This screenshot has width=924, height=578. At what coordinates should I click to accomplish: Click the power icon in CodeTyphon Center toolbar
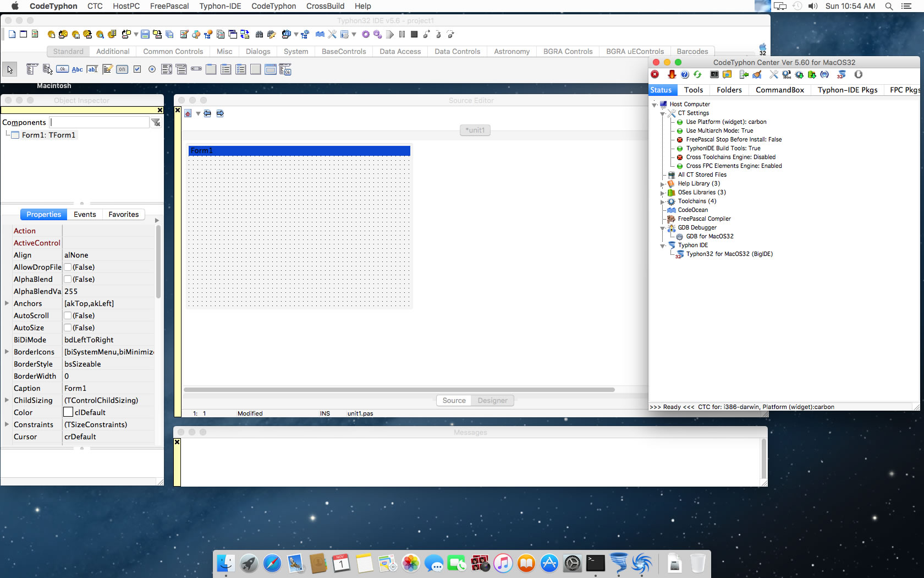coord(859,74)
